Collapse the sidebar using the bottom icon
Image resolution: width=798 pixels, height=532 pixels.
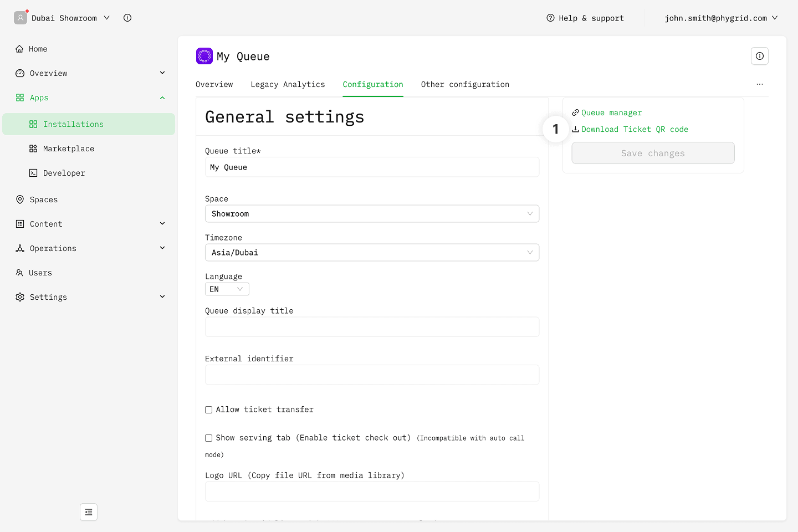[89, 512]
